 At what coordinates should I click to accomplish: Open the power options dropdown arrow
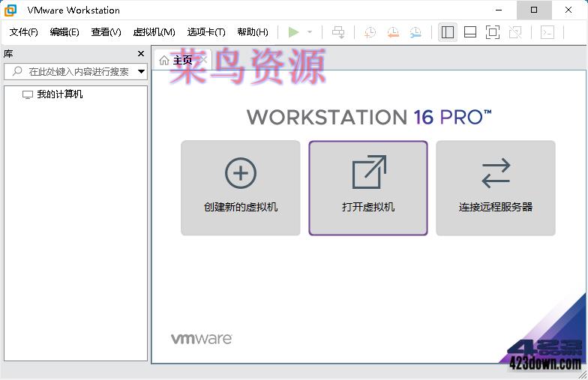[310, 32]
